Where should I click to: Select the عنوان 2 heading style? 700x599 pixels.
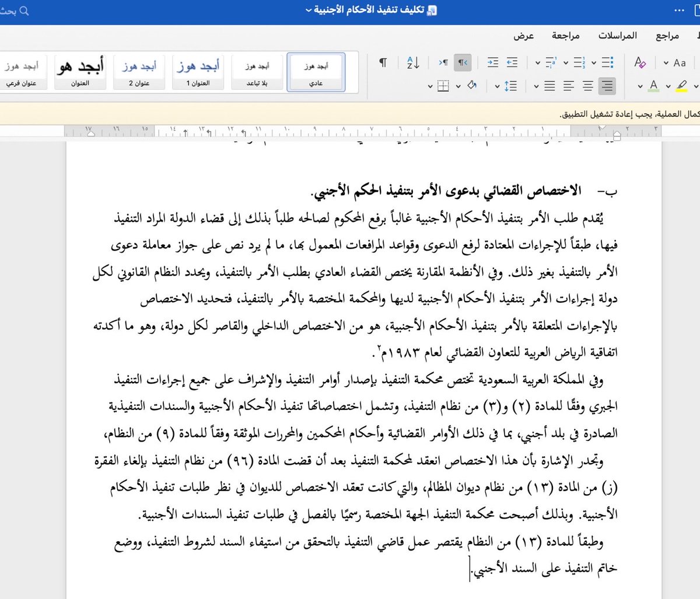coord(139,72)
